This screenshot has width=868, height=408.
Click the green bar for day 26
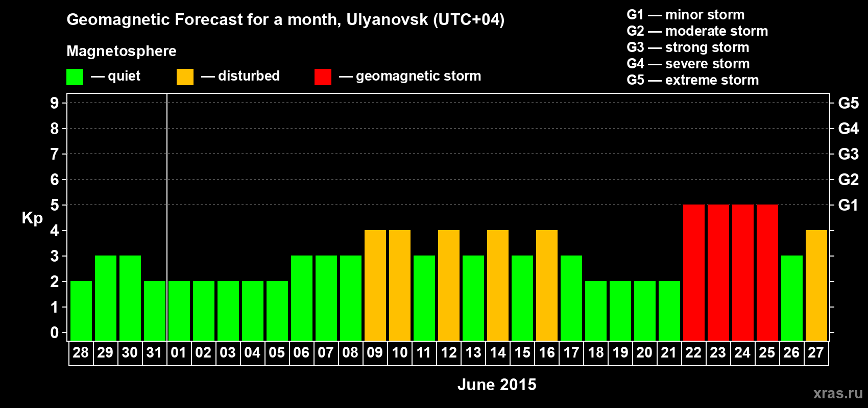(792, 298)
